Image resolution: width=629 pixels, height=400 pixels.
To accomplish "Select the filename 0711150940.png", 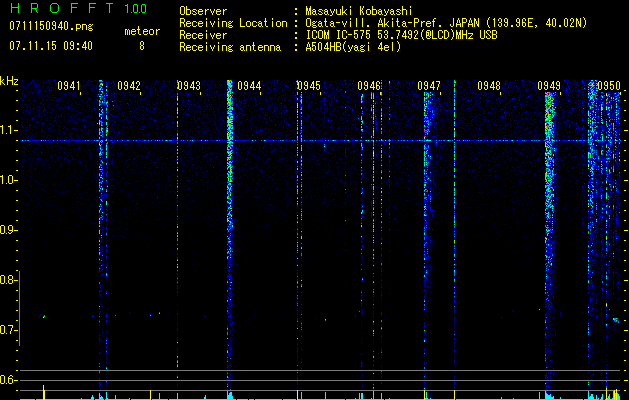I will coord(51,26).
